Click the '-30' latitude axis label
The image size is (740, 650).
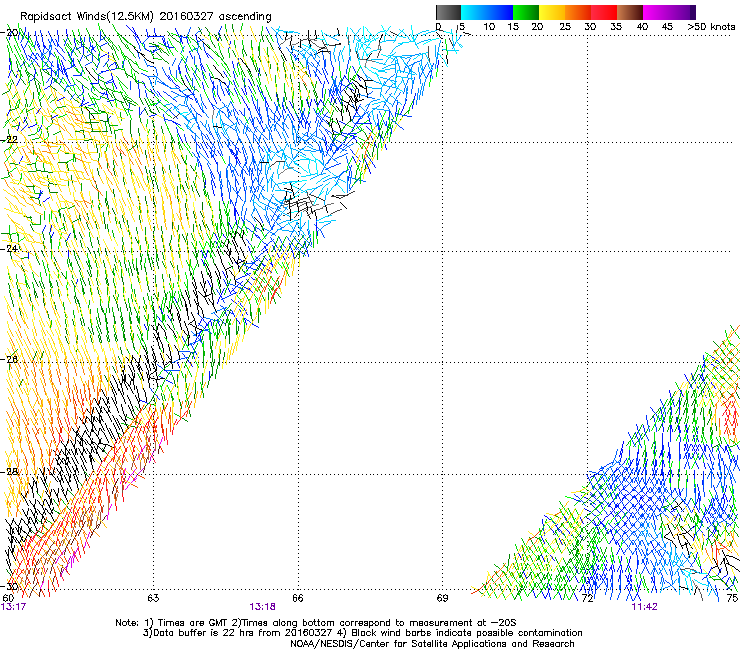click(x=11, y=586)
